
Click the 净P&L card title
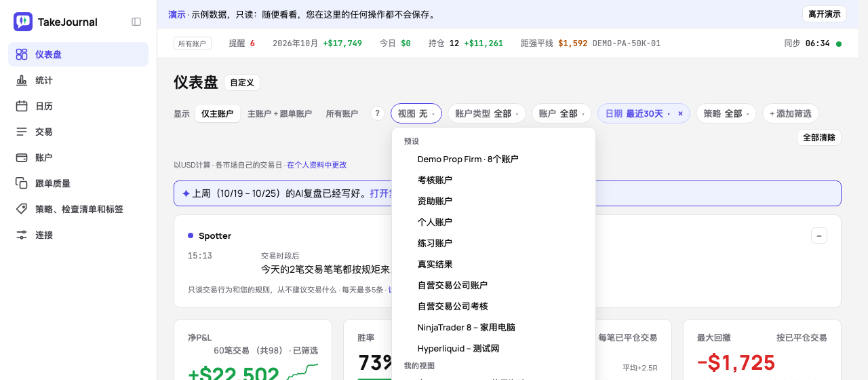click(200, 337)
